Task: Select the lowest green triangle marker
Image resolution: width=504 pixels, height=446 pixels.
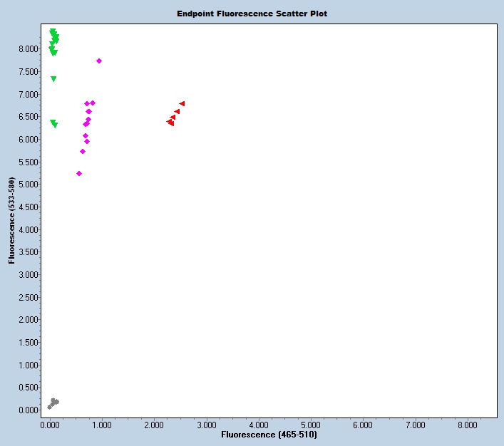Action: pyautogui.click(x=55, y=125)
